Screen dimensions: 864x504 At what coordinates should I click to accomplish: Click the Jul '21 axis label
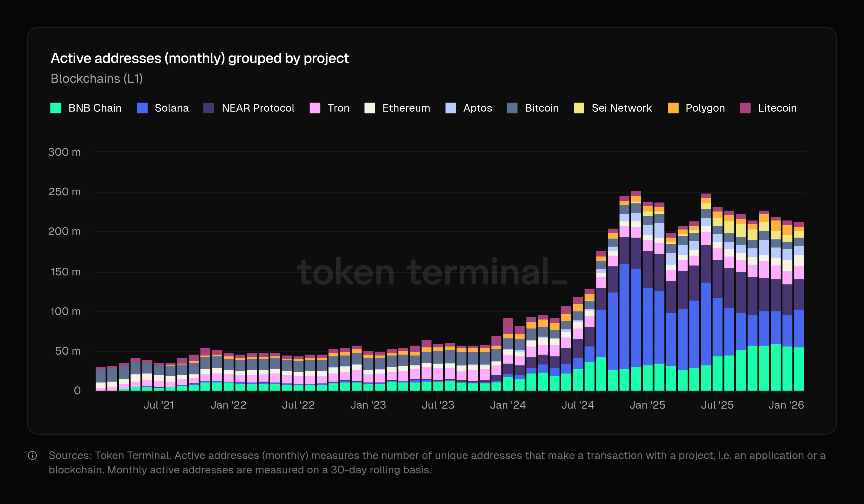(x=158, y=405)
